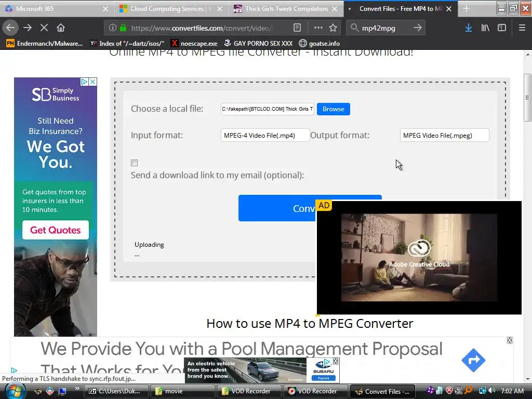Click the page vertical scrollbar thumb
Screen dimensions: 532x399
click(527, 97)
